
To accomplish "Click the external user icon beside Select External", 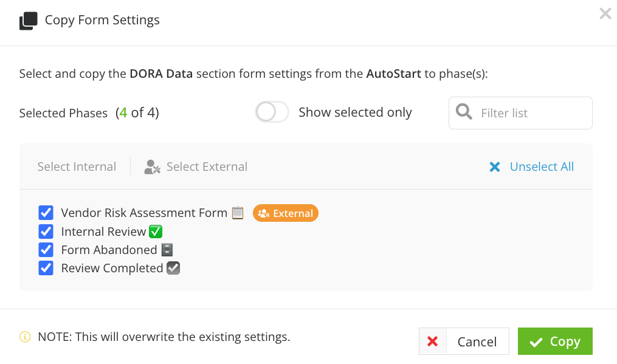I will [x=153, y=167].
